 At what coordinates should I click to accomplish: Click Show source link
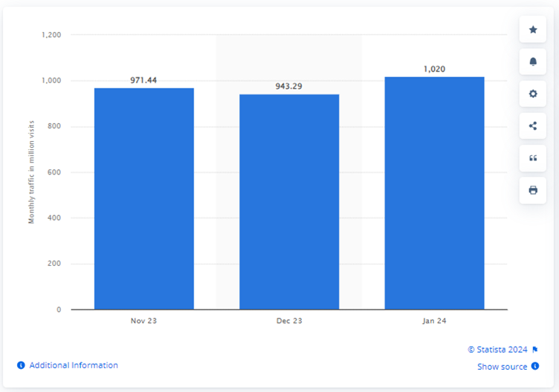click(x=502, y=366)
